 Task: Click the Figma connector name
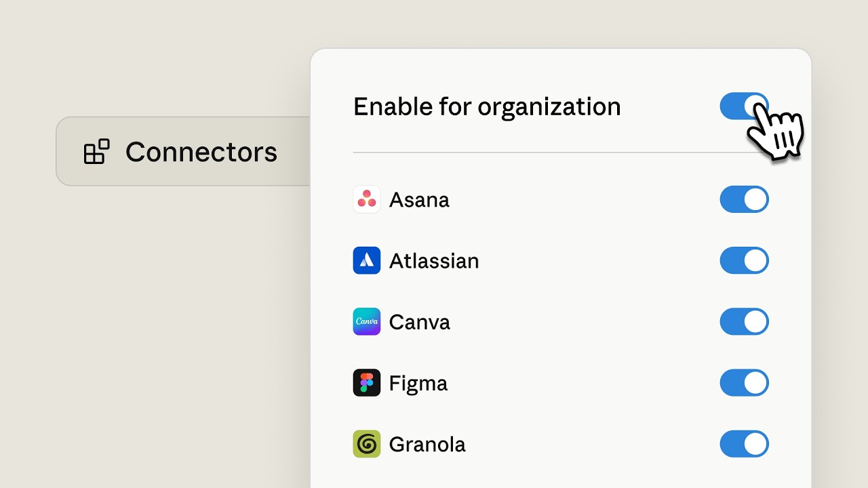pyautogui.click(x=418, y=384)
